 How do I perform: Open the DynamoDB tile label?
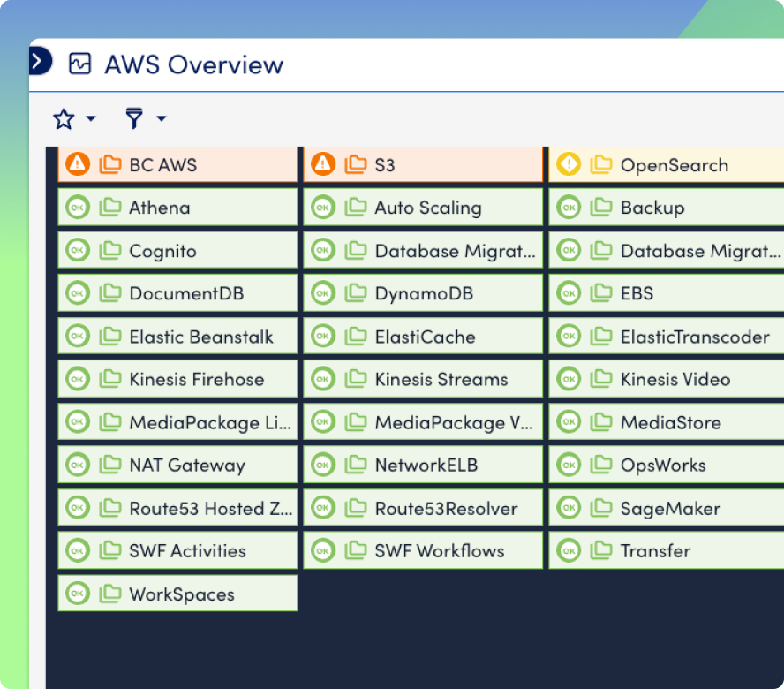424,294
